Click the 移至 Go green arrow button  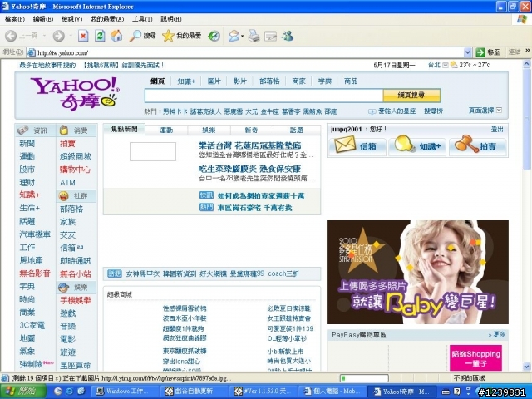pos(488,52)
